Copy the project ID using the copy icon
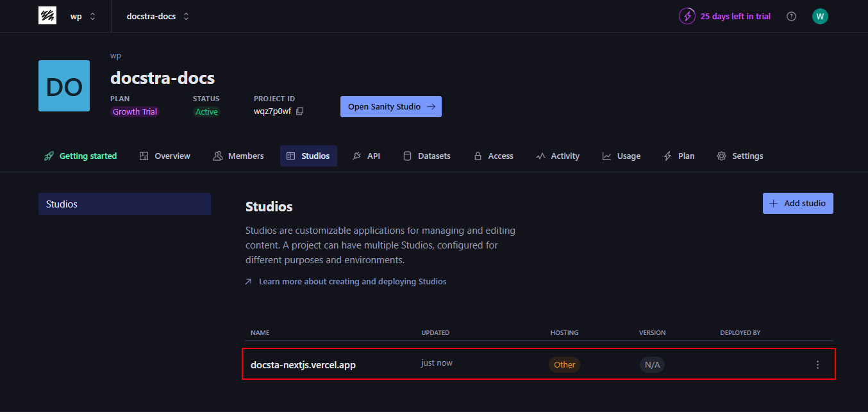868x415 pixels. (x=300, y=111)
